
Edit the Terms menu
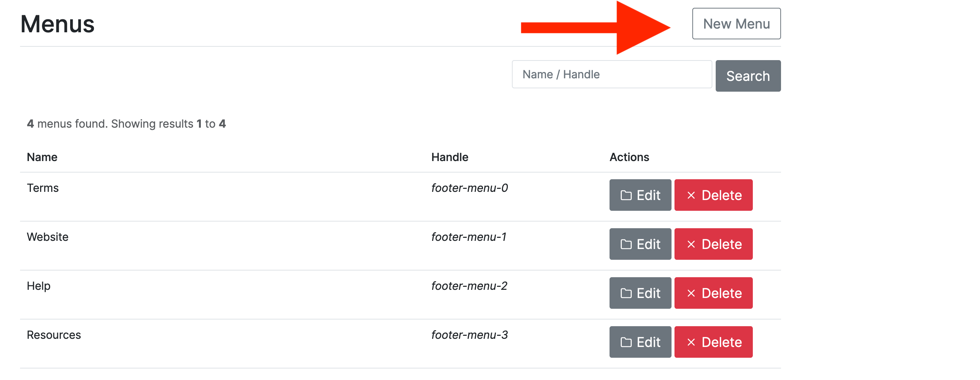tap(640, 195)
